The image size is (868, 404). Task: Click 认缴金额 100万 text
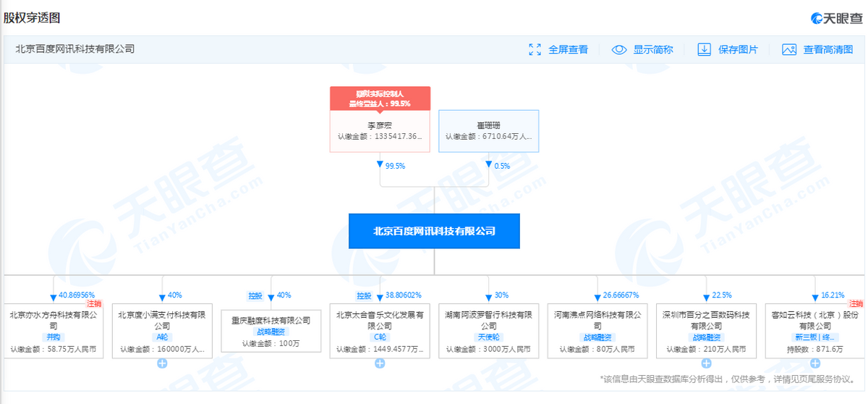[271, 343]
